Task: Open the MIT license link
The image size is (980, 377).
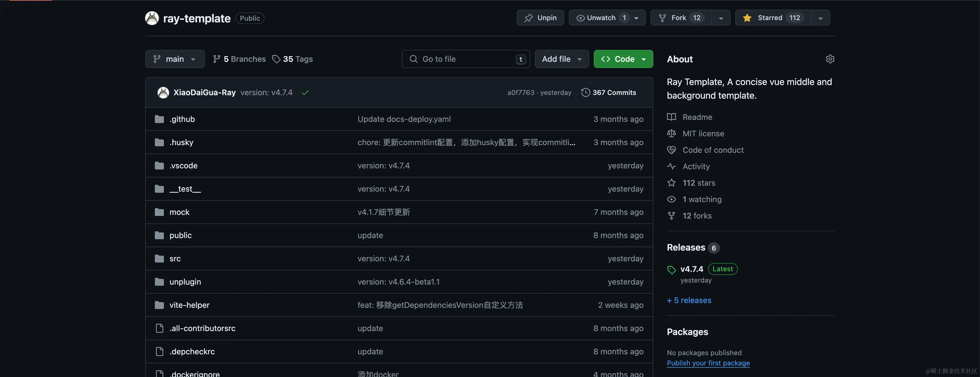Action: coord(703,133)
